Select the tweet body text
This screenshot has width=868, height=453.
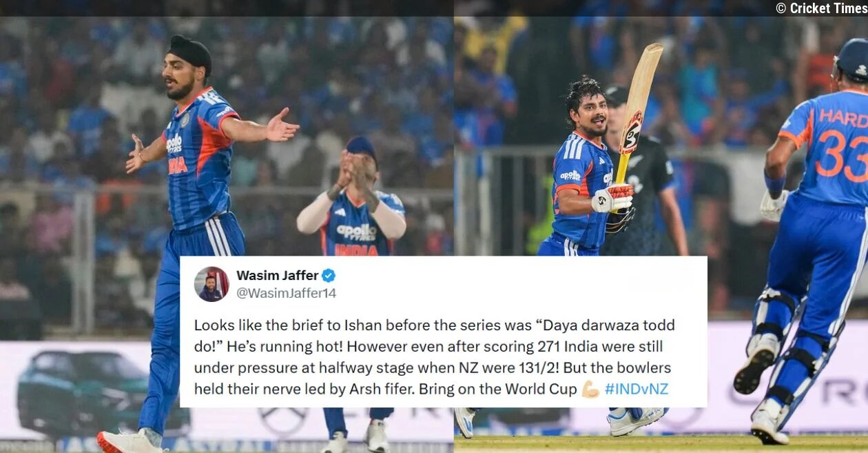click(434, 357)
